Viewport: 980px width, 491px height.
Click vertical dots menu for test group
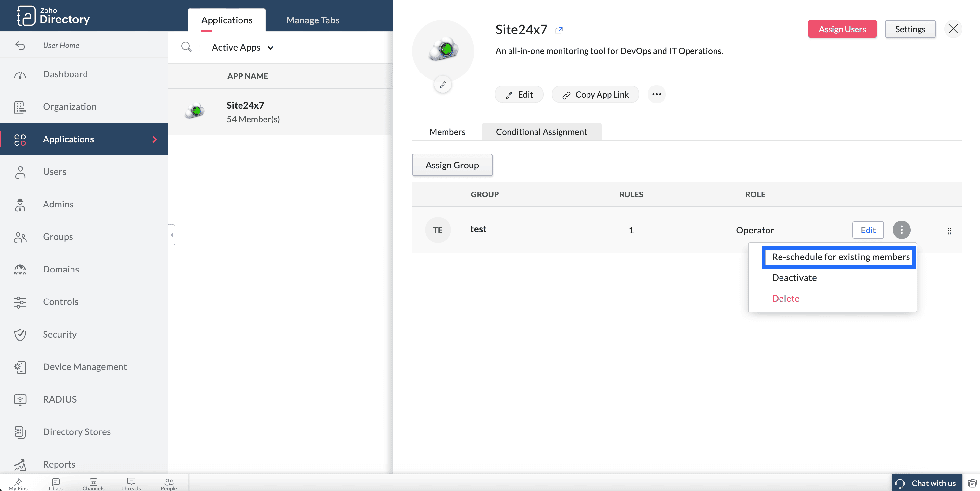[x=901, y=230]
